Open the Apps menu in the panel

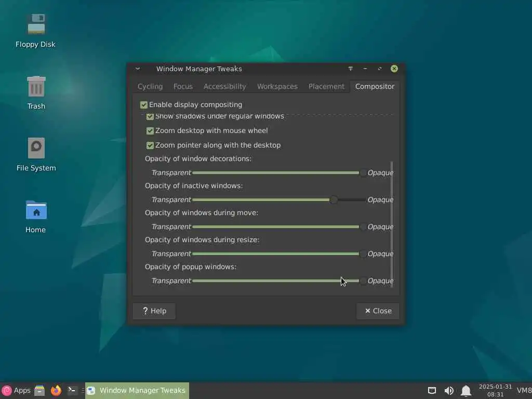point(16,391)
